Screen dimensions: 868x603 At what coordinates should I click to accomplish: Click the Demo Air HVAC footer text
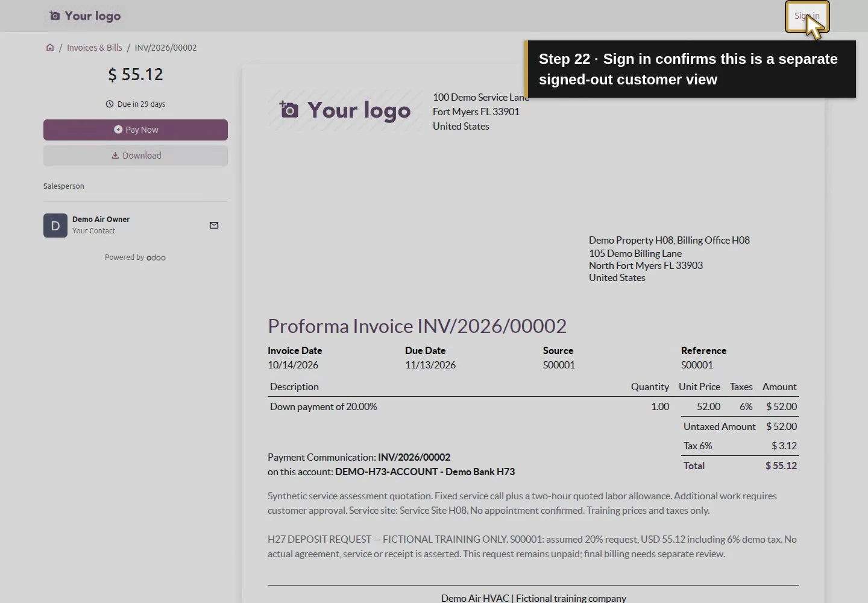coord(533,598)
